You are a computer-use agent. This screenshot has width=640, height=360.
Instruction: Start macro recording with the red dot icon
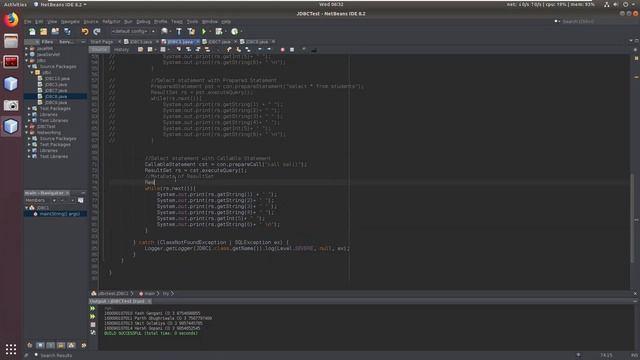[x=282, y=50]
